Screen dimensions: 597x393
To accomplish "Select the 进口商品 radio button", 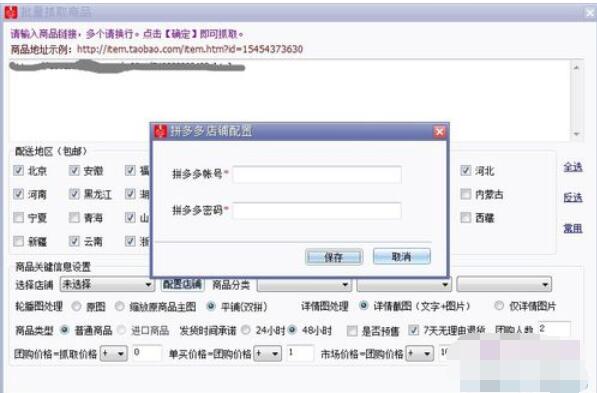I will 121,330.
